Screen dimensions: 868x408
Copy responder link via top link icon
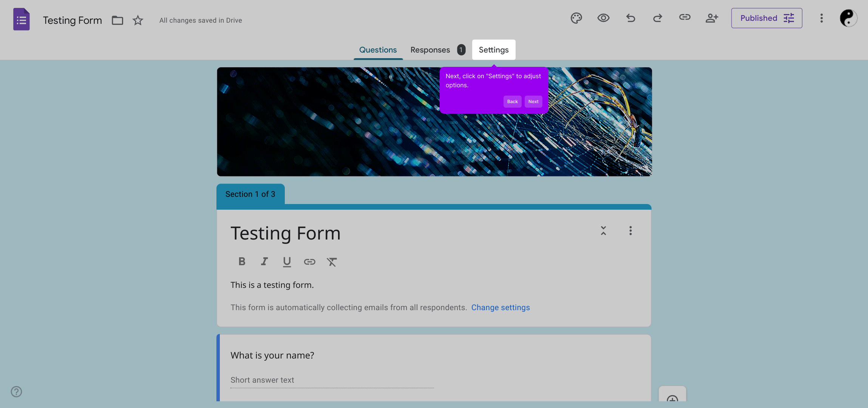pyautogui.click(x=684, y=17)
